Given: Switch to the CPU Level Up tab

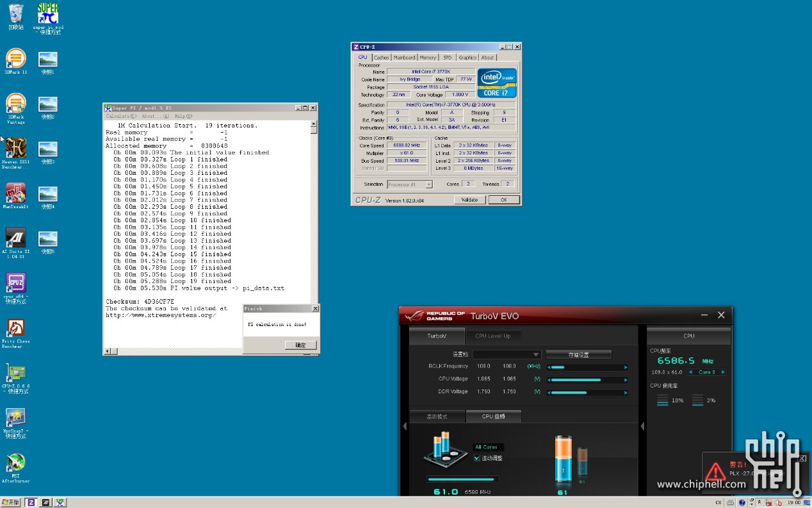Looking at the screenshot, I should pos(493,336).
